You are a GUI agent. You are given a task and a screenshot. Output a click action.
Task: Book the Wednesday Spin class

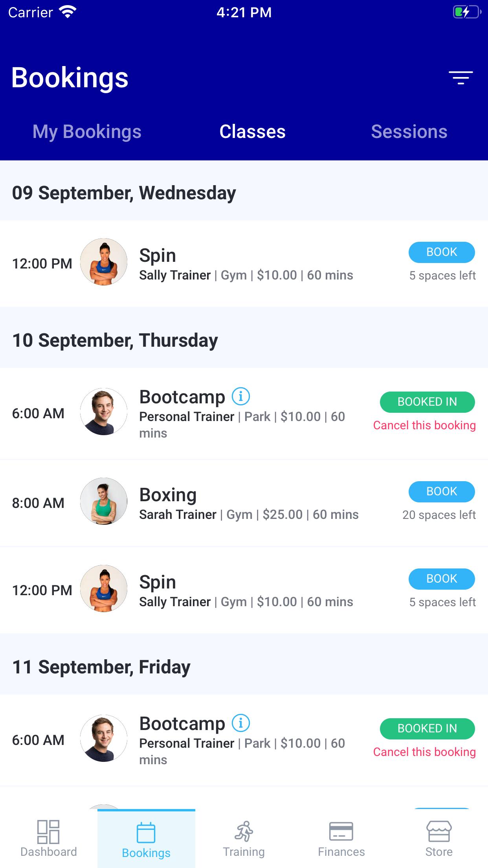tap(442, 252)
